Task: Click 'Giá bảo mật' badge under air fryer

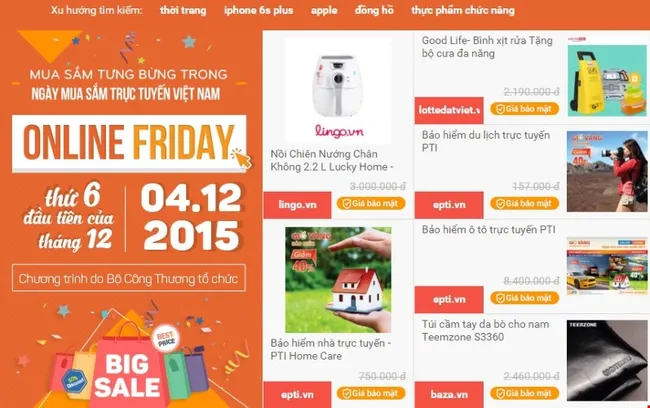Action: coord(371,204)
